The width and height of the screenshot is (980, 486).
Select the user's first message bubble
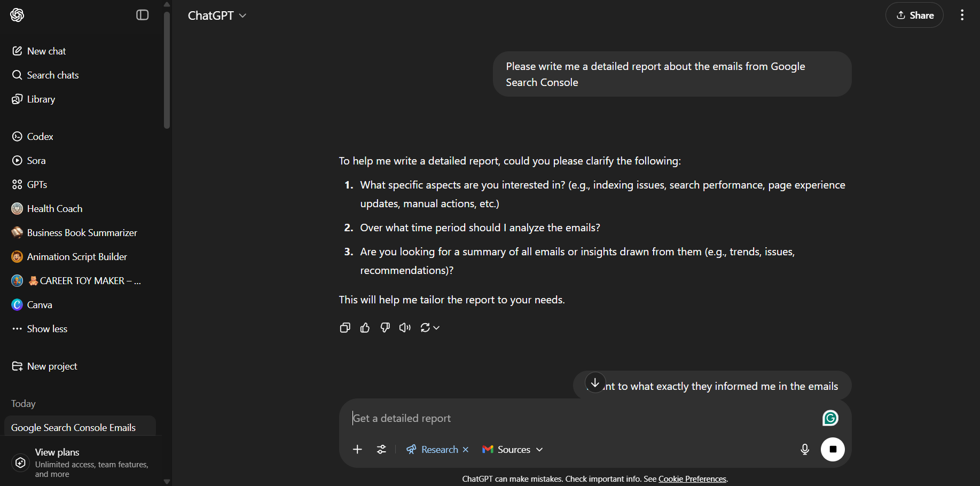(x=672, y=74)
